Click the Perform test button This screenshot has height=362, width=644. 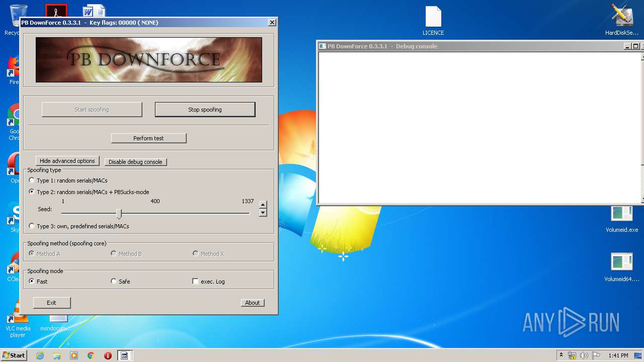[148, 138]
